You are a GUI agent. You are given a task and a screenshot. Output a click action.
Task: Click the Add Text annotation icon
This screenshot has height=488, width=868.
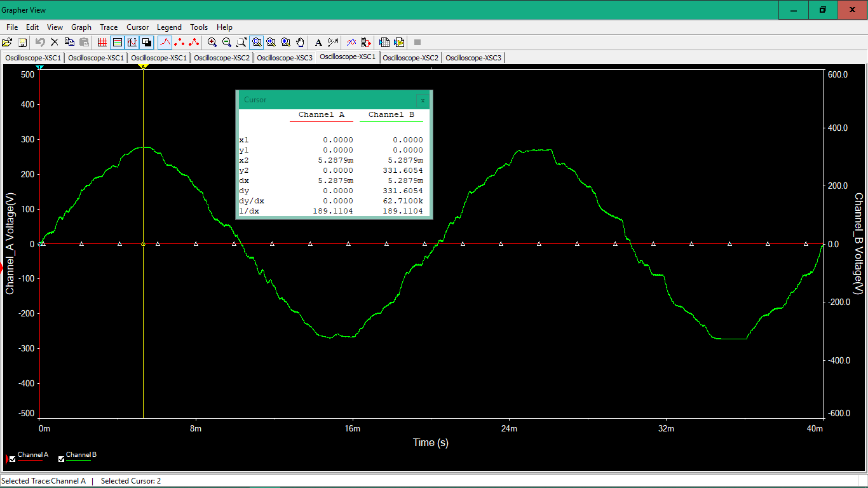pos(318,42)
